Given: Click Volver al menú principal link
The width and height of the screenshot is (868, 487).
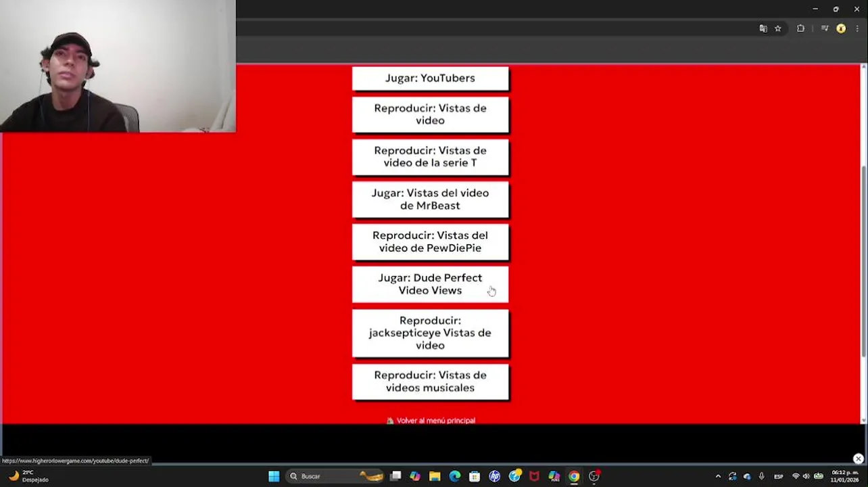Looking at the screenshot, I should pos(431,421).
